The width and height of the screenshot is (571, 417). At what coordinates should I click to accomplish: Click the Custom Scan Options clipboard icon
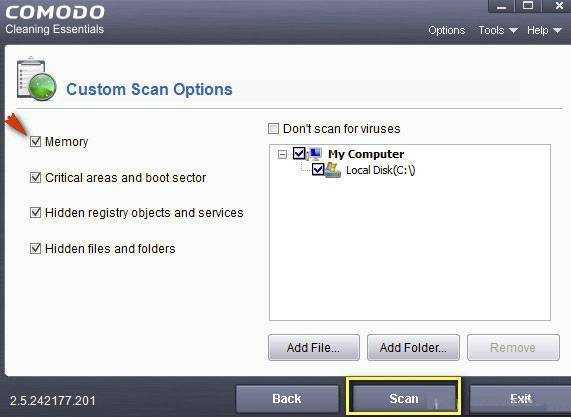[36, 79]
